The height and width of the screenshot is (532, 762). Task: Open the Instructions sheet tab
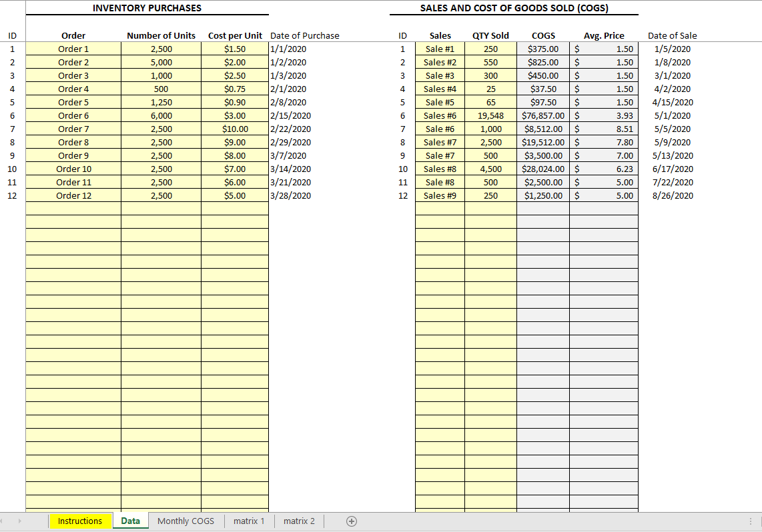click(x=80, y=521)
